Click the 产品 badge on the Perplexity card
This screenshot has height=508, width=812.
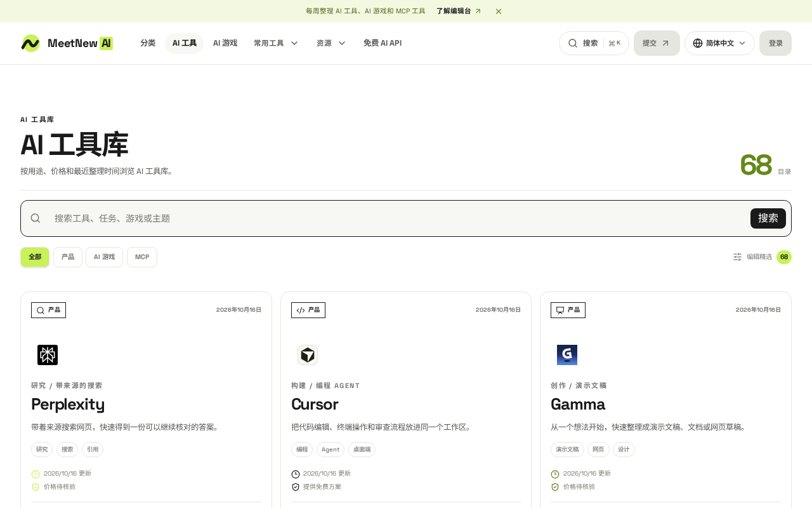(48, 310)
